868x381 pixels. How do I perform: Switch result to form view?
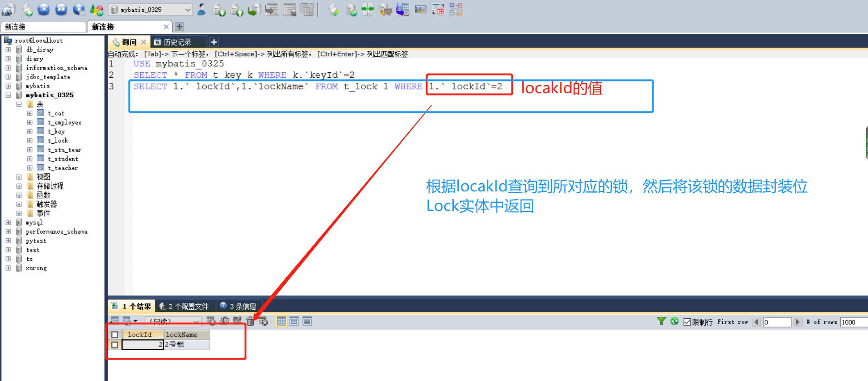294,321
